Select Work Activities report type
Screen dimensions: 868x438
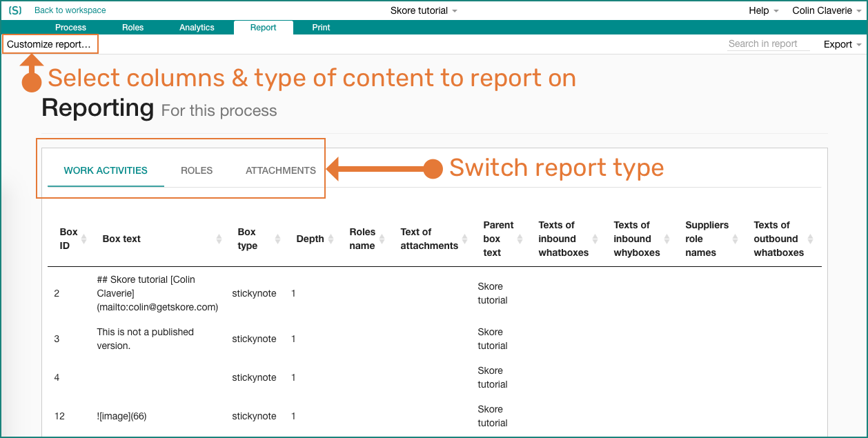click(x=106, y=170)
